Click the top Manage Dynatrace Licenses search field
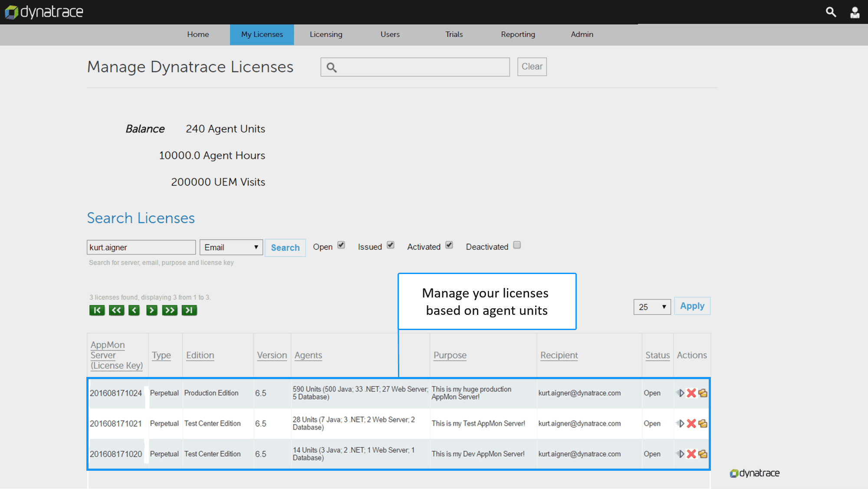This screenshot has width=868, height=489. (415, 67)
